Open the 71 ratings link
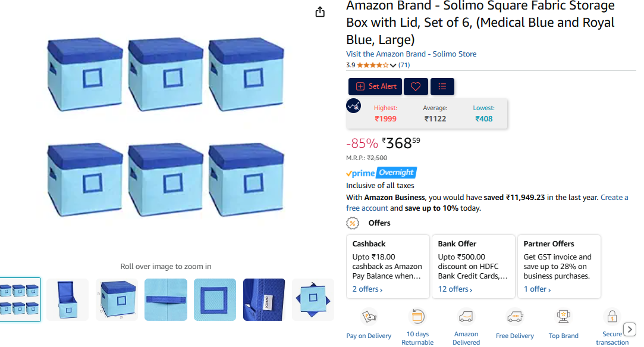The width and height of the screenshot is (644, 347). [404, 65]
